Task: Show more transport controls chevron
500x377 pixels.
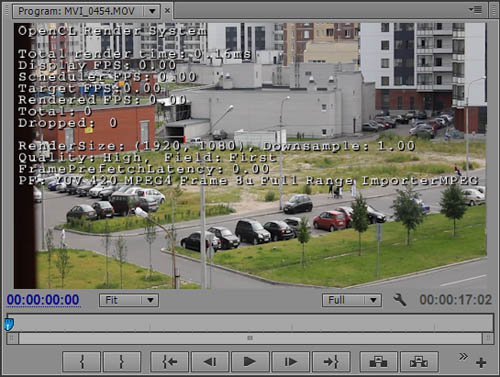Action: 463,356
